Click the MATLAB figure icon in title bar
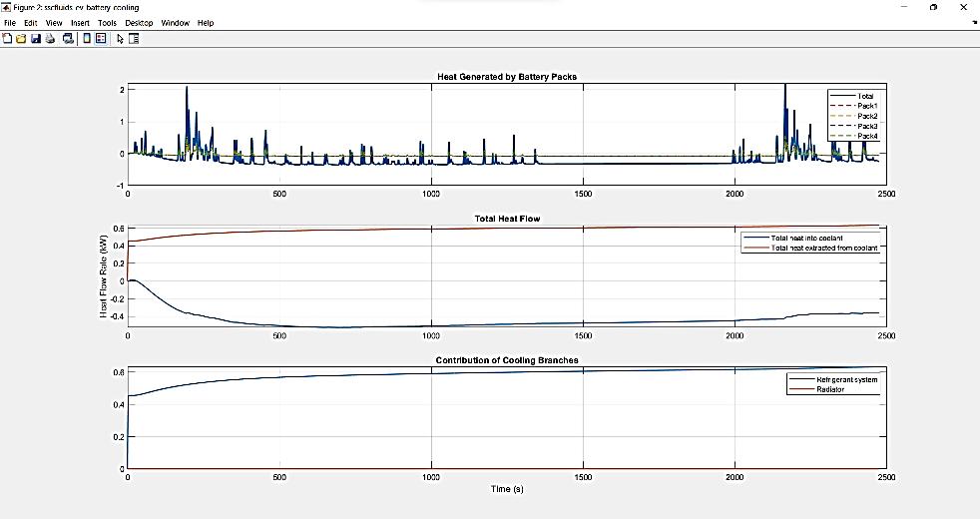Viewport: 980px width, 519px height. [x=6, y=8]
